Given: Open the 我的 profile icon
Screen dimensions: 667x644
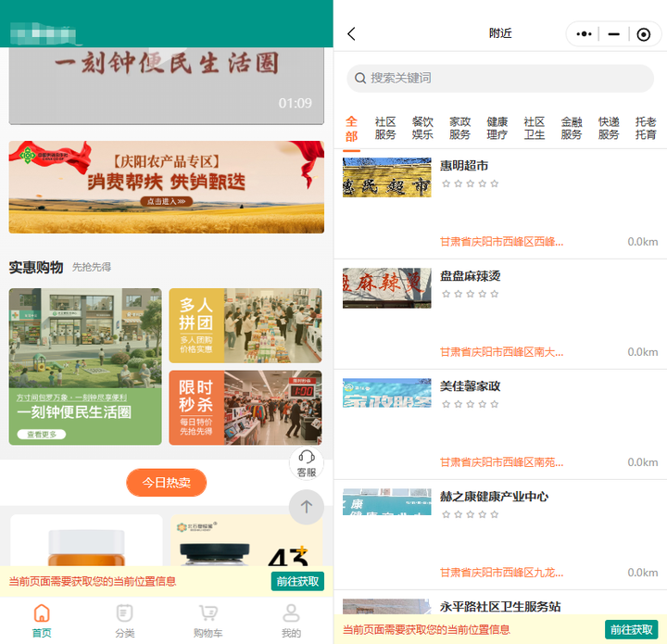Looking at the screenshot, I should [x=291, y=613].
